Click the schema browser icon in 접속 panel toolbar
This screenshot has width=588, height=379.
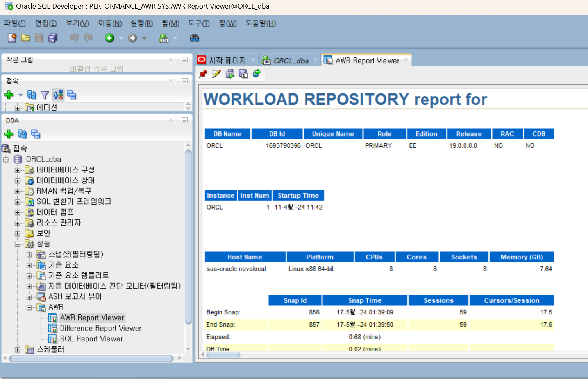click(71, 95)
